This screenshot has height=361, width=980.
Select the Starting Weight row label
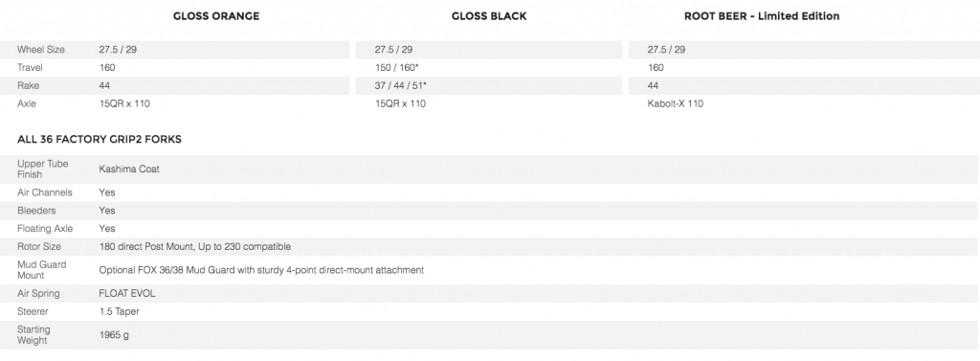(33, 335)
